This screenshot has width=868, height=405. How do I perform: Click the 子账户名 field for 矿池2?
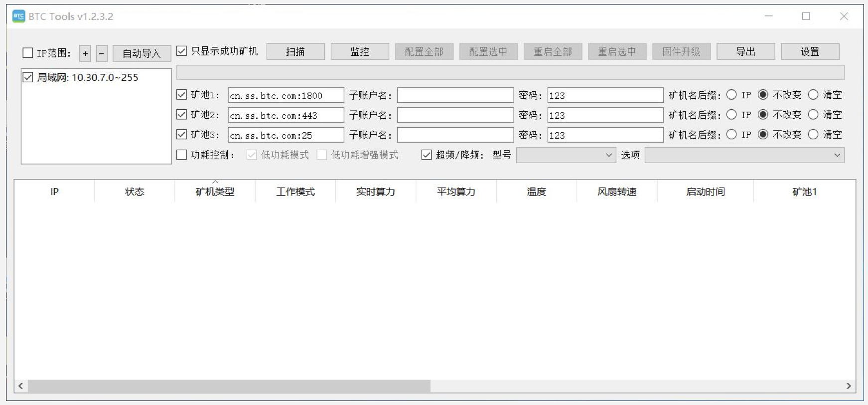click(455, 115)
